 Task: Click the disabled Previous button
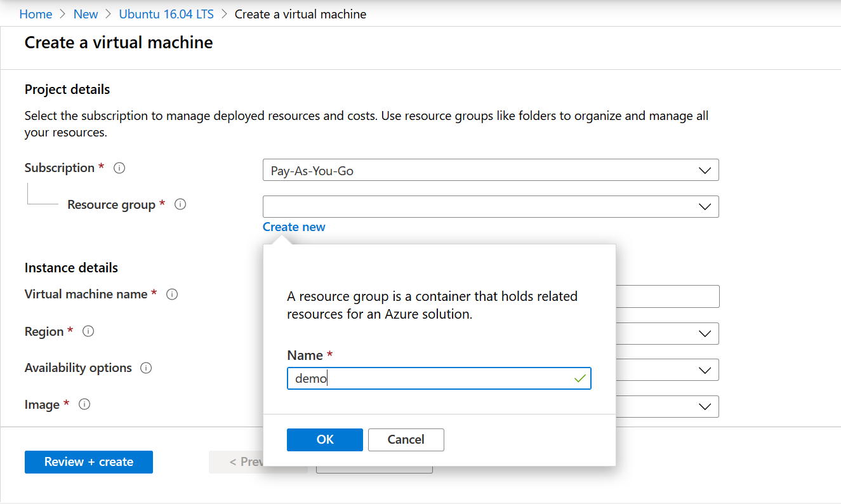(x=236, y=462)
